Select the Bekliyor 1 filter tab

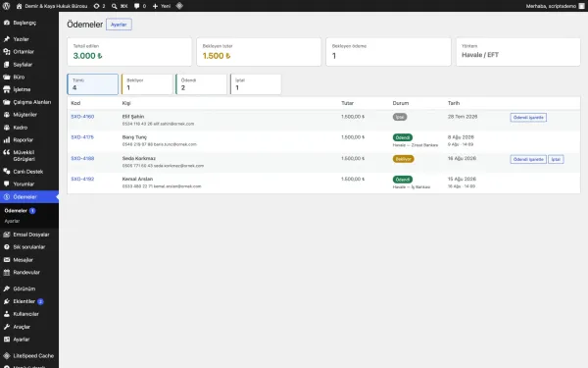tap(147, 84)
